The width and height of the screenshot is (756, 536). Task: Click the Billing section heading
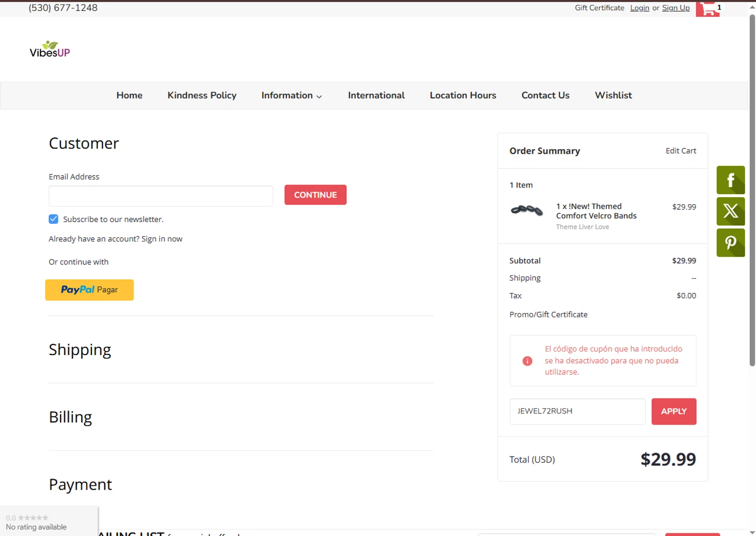click(71, 418)
